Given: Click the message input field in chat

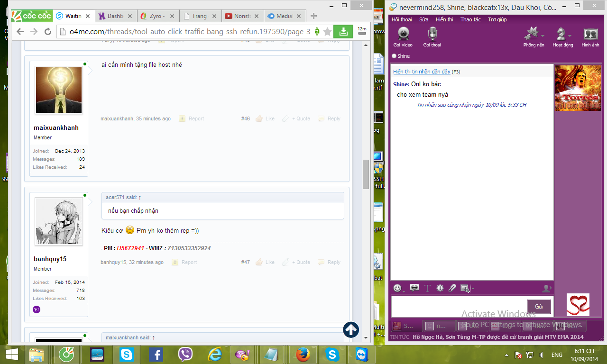Looking at the screenshot, I should (x=459, y=306).
